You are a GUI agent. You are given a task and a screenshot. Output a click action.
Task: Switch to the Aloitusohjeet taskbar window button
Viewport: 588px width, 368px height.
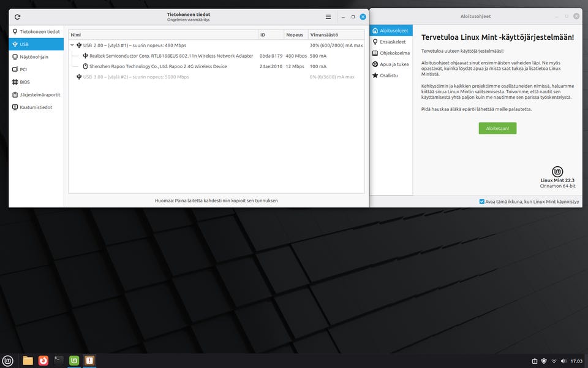click(74, 361)
